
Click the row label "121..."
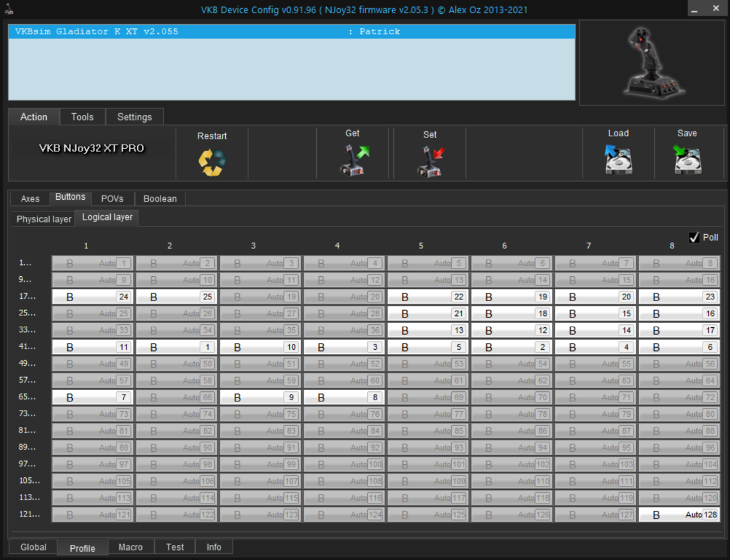coord(29,515)
